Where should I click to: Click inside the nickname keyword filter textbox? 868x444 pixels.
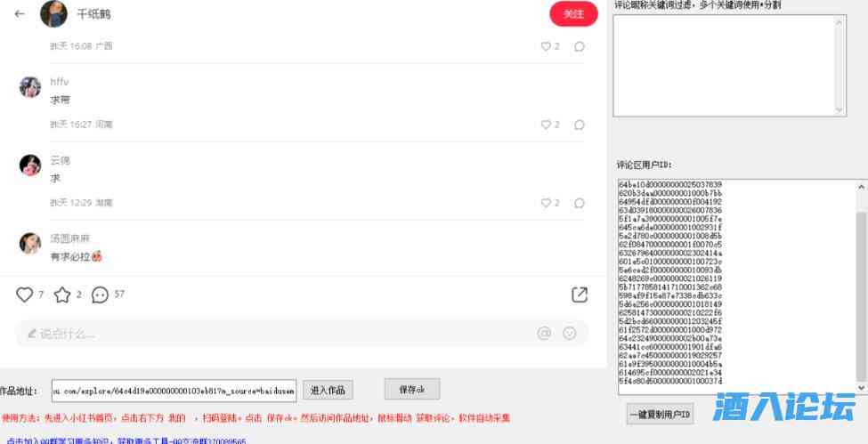724,65
